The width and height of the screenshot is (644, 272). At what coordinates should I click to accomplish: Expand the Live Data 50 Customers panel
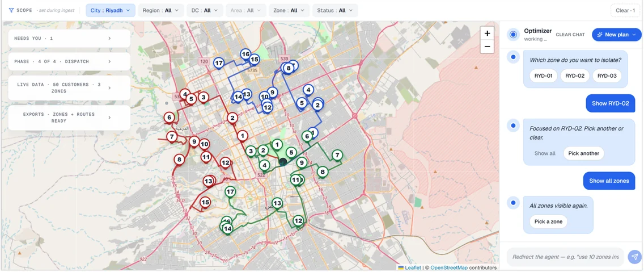pos(69,87)
